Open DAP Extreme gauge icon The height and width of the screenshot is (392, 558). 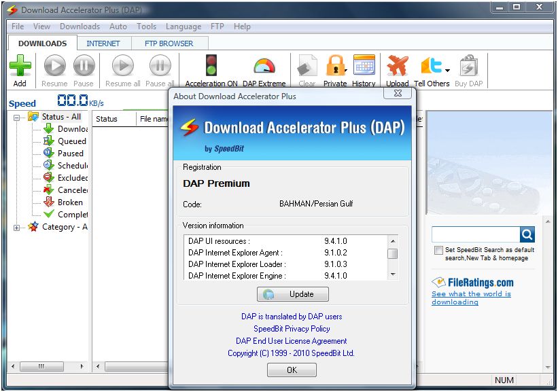click(264, 66)
